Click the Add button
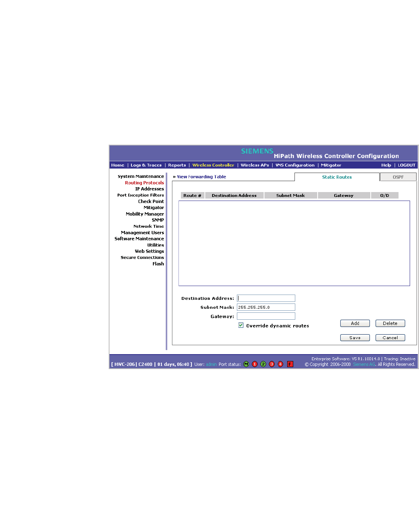Image resolution: width=419 pixels, height=532 pixels. coord(355,323)
